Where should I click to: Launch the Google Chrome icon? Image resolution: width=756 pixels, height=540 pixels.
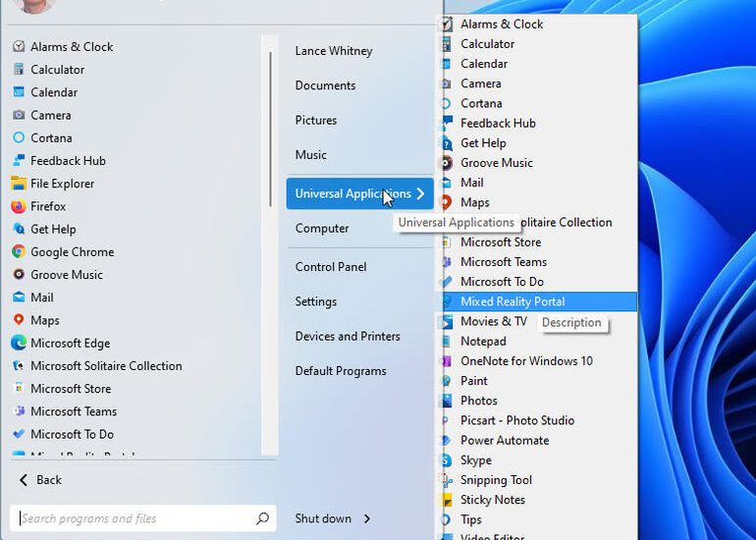point(19,251)
